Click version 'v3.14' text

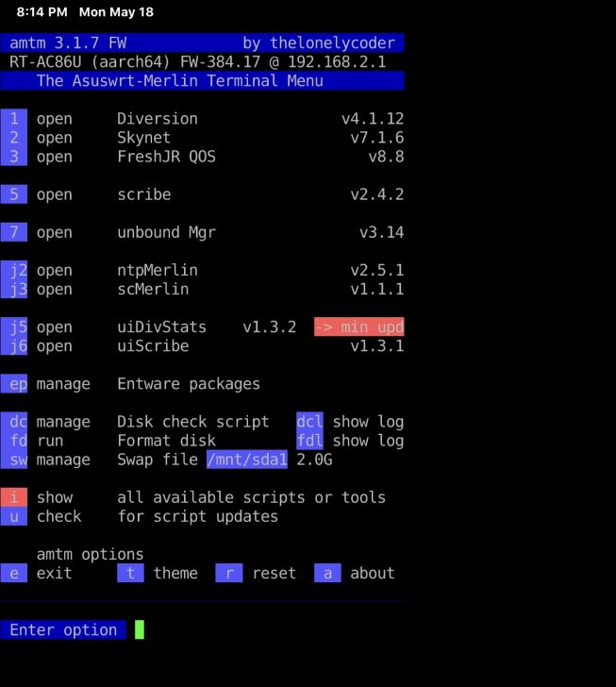coord(382,232)
